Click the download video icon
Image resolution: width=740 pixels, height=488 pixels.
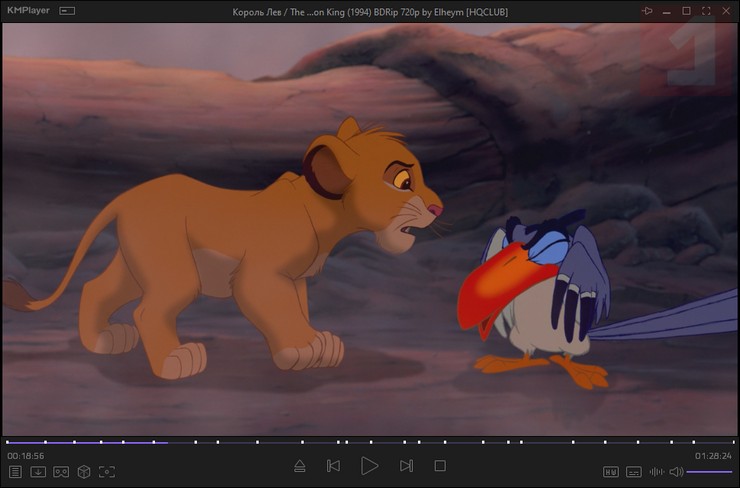(38, 471)
